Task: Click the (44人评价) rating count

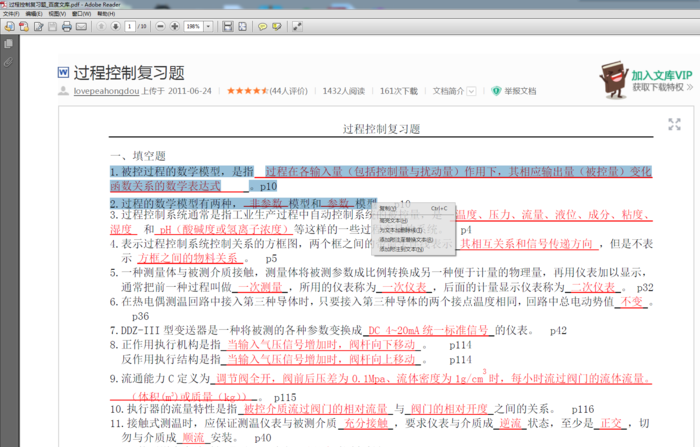Action: [x=288, y=91]
